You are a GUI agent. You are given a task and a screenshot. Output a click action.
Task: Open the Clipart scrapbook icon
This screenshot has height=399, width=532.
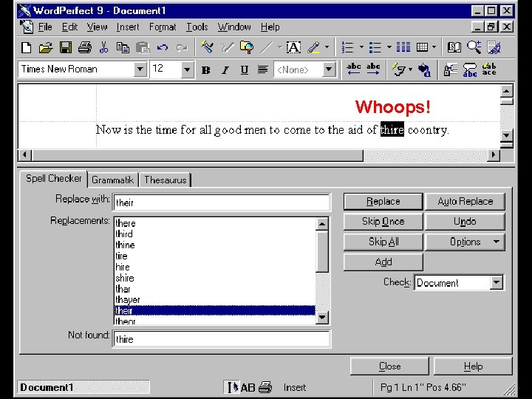(247, 47)
